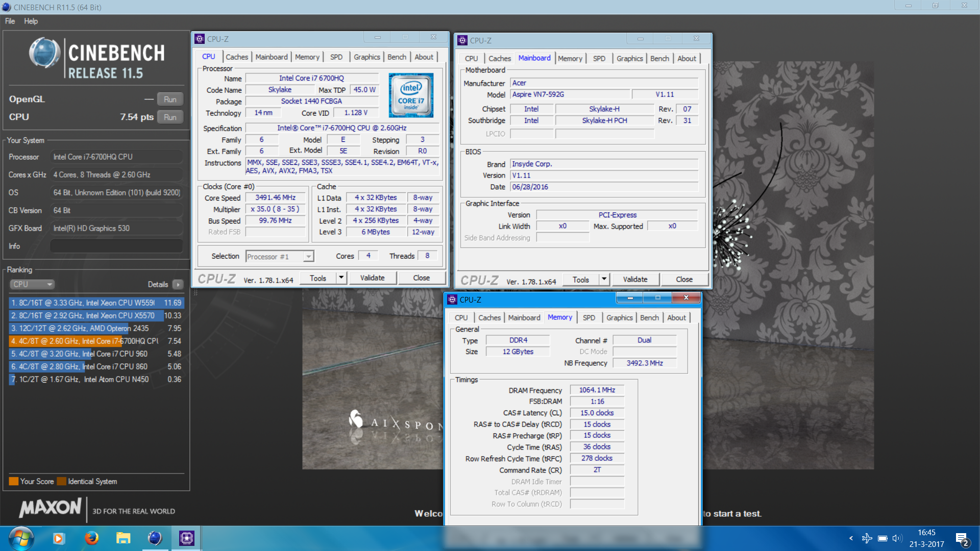
Task: Open the File menu in Cinebench
Action: coord(10,21)
